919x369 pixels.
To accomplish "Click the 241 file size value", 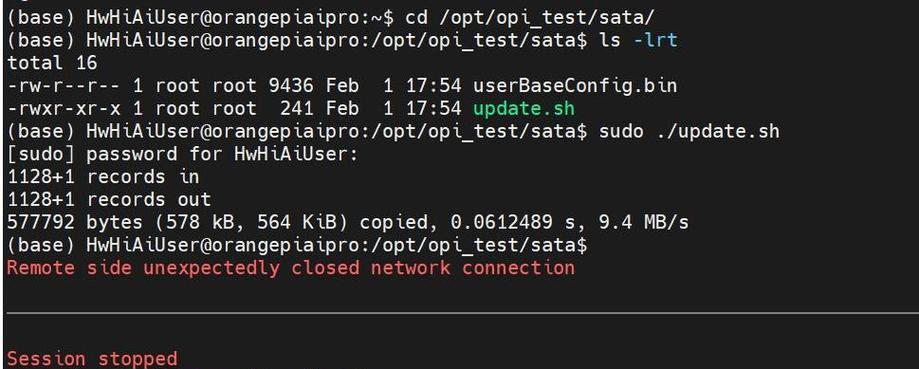I will click(297, 109).
